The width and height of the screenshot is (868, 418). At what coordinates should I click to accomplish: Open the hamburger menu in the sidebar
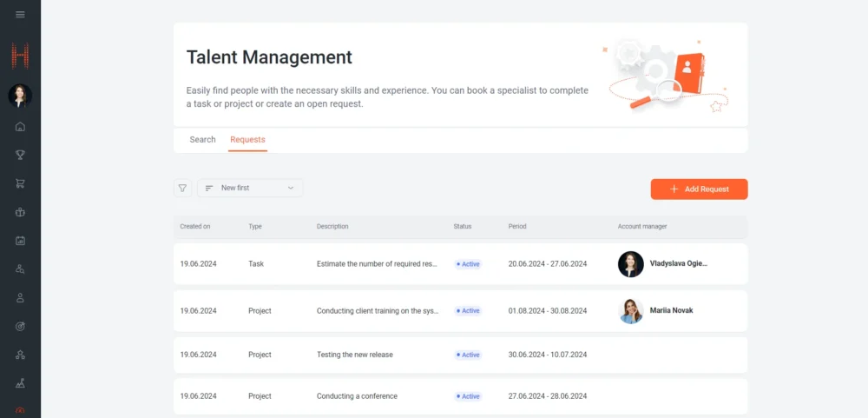20,15
